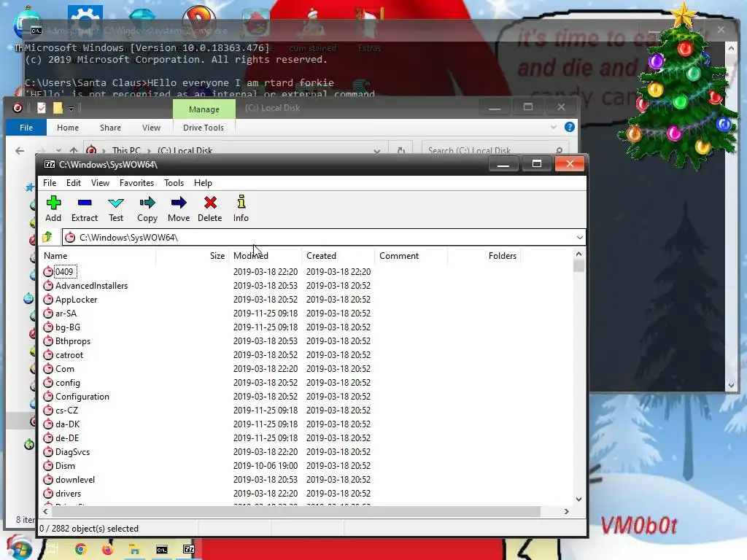Go up one folder level in 7-Zip

pos(47,237)
